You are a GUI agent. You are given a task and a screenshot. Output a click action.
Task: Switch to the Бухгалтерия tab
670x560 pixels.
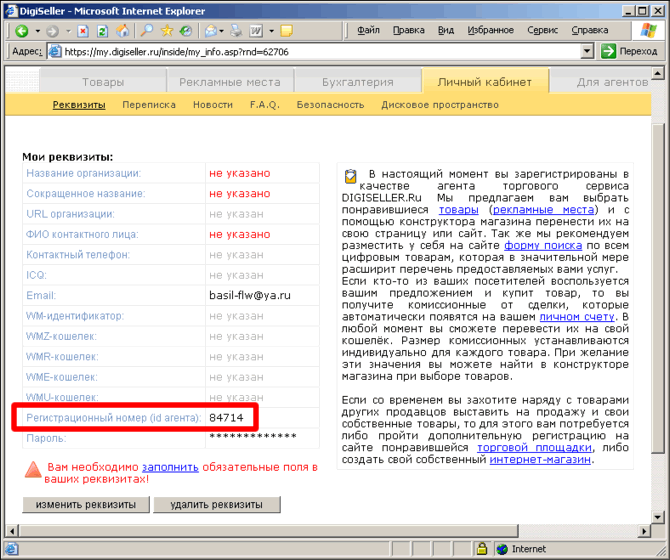click(x=358, y=82)
